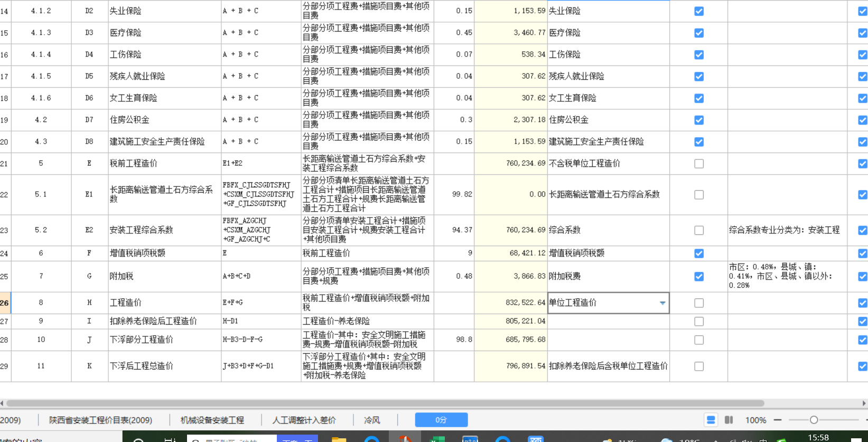
Task: Click the horizontal scrollbar right arrow
Action: pos(864,403)
